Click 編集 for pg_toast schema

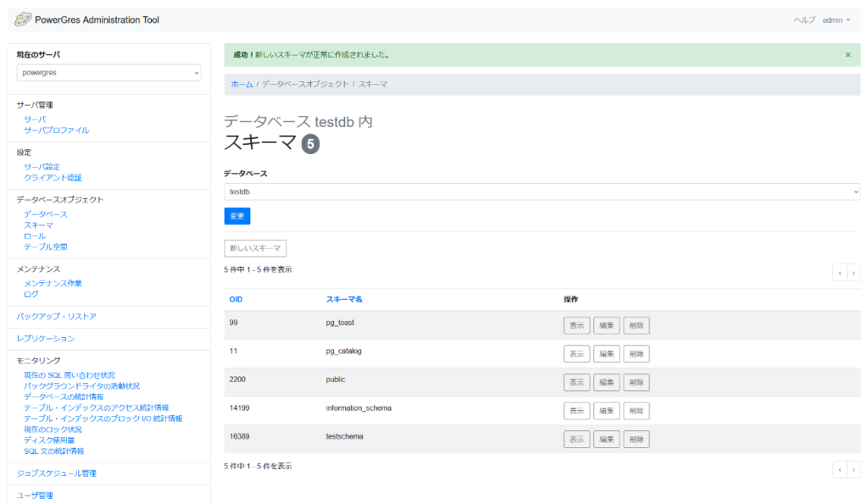pos(607,325)
